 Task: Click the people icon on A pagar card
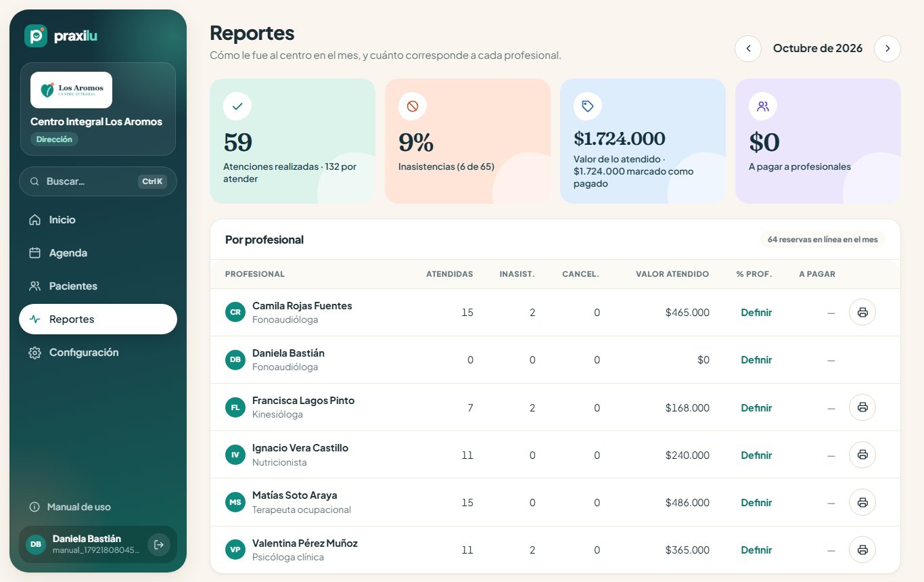(763, 106)
